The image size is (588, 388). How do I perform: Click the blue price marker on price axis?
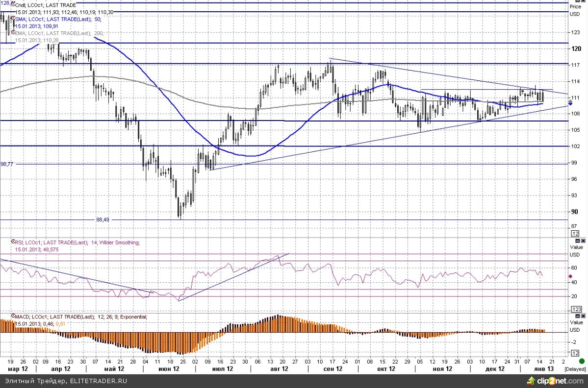(x=570, y=103)
